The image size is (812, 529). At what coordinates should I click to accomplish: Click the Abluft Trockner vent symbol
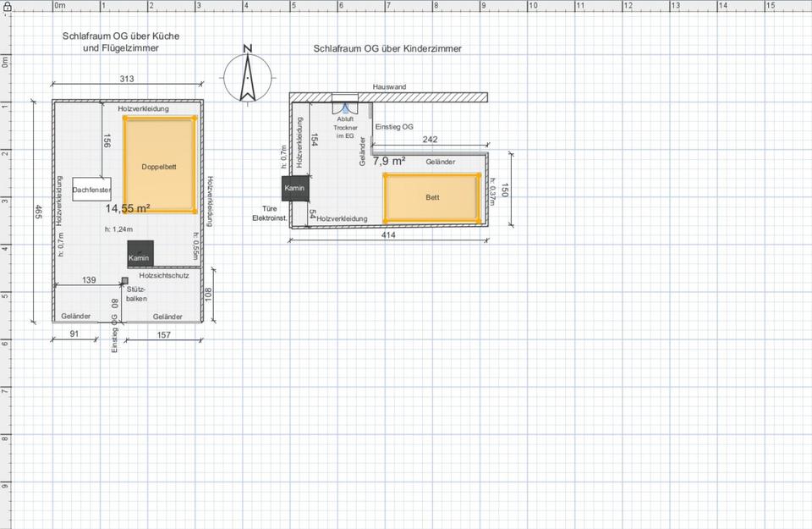pos(345,107)
